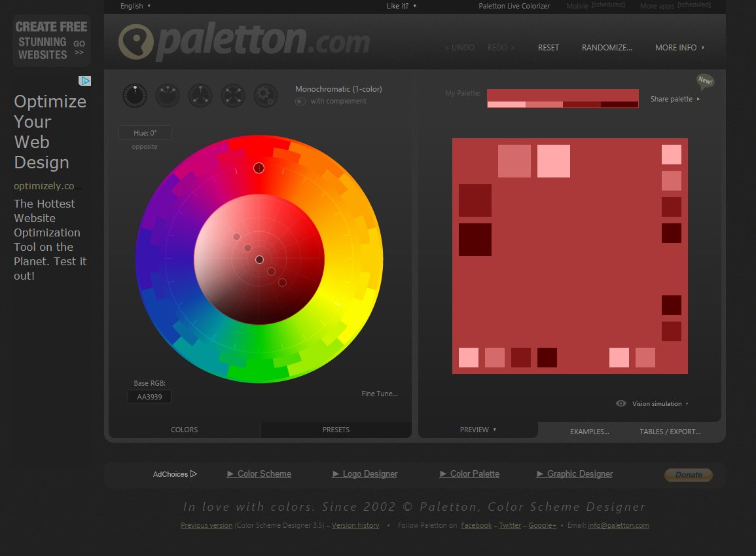This screenshot has width=756, height=556.
Task: Click the Vision simulation eye icon
Action: click(621, 403)
